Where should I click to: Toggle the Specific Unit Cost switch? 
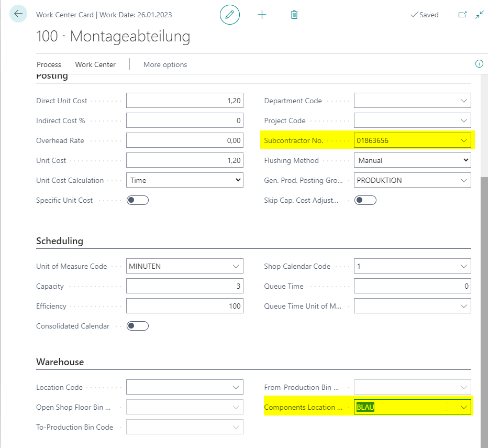138,200
